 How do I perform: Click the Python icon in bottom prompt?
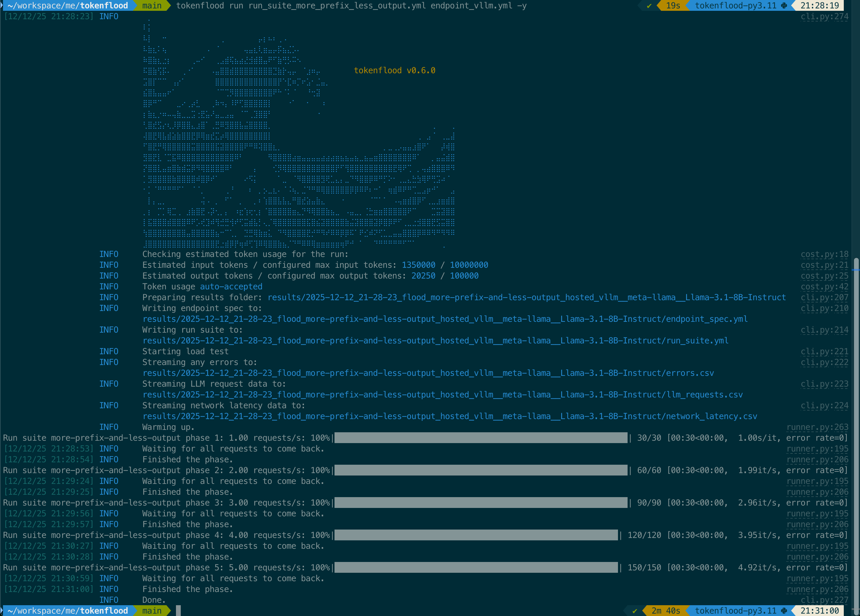point(784,611)
